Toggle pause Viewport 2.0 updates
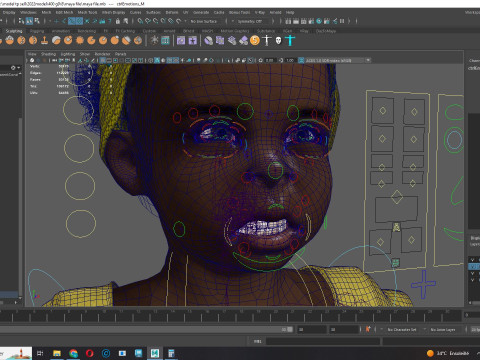The width and height of the screenshot is (480, 360). click(342, 21)
